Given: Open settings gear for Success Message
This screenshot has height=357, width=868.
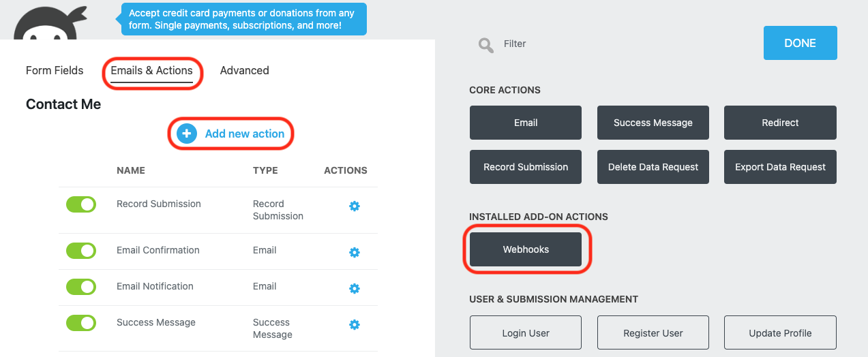Looking at the screenshot, I should (x=354, y=324).
